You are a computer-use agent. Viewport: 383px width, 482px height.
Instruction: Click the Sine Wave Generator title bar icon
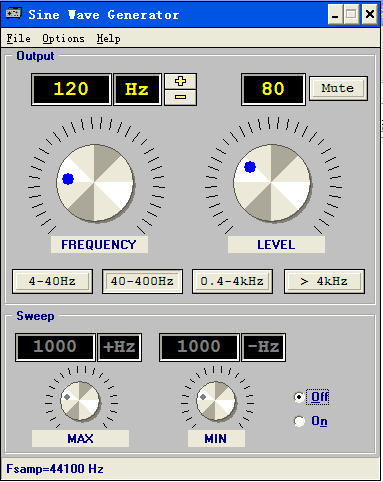coord(14,14)
